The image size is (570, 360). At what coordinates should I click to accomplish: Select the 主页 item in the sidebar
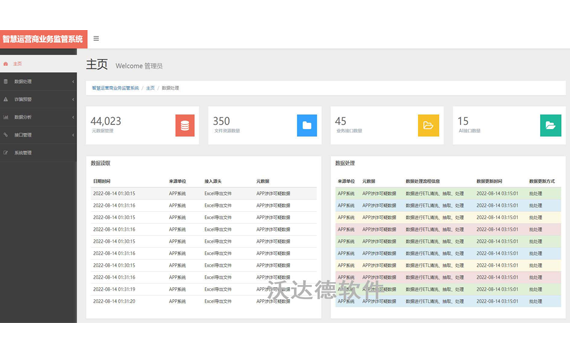[x=38, y=64]
